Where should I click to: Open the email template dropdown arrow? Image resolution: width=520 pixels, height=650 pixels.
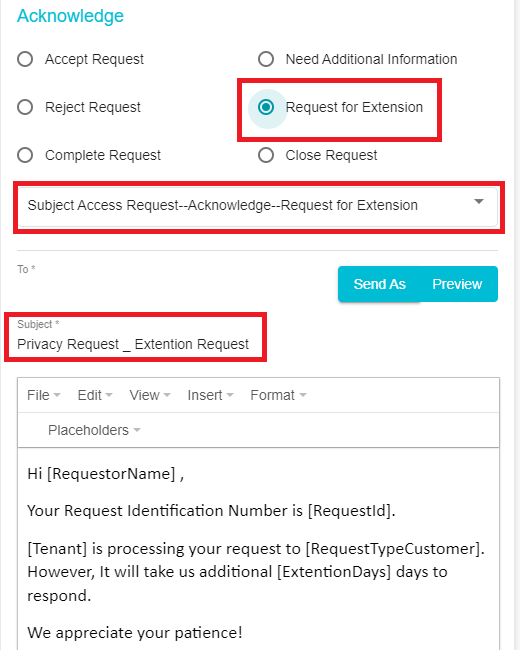pos(479,202)
